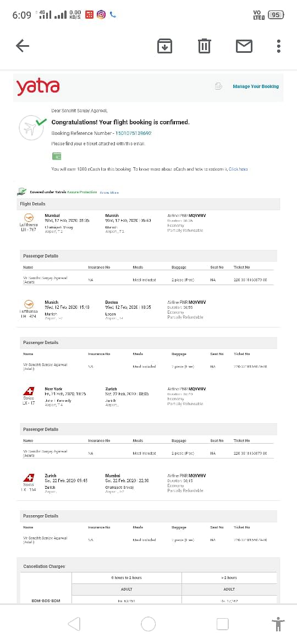Screen dimensions: 297x644
Task: Tap the Swiss LX-17 airline logo
Action: coord(29,391)
